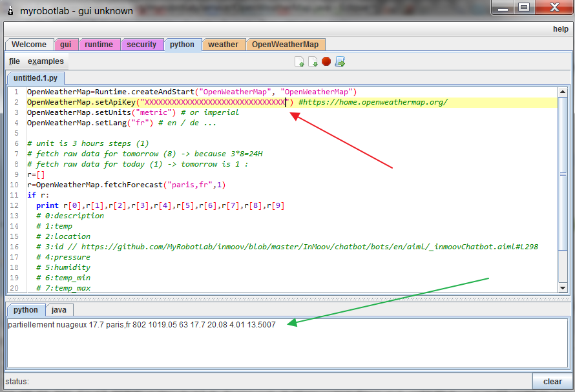Click the myrobotlab title bar app icon
The width and height of the screenshot is (575, 392).
(10, 10)
